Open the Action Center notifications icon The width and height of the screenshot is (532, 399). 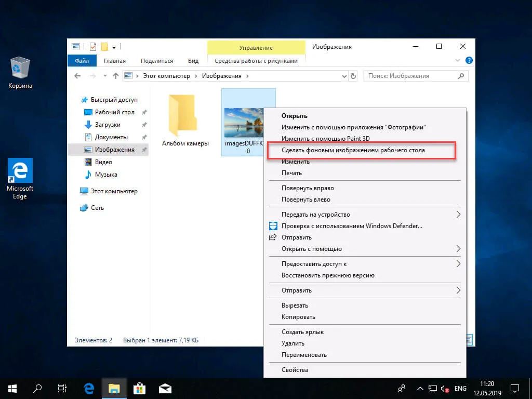[515, 389]
